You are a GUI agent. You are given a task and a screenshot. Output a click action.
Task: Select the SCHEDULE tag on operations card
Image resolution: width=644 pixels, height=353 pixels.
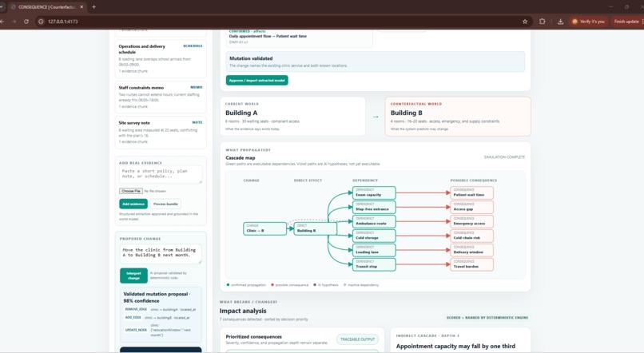pyautogui.click(x=193, y=46)
